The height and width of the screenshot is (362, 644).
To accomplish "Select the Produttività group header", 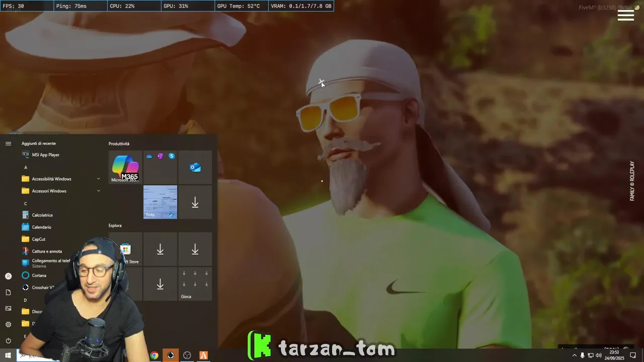I will [119, 144].
